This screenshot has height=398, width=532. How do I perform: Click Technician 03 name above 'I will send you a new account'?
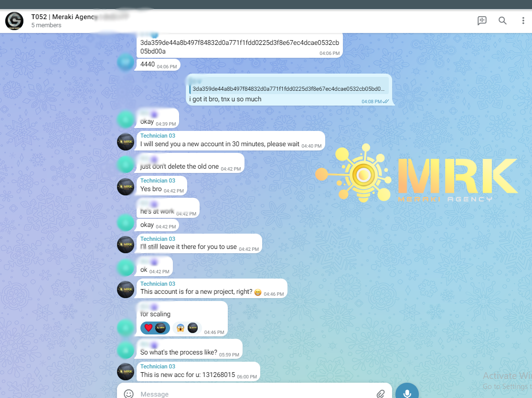158,136
